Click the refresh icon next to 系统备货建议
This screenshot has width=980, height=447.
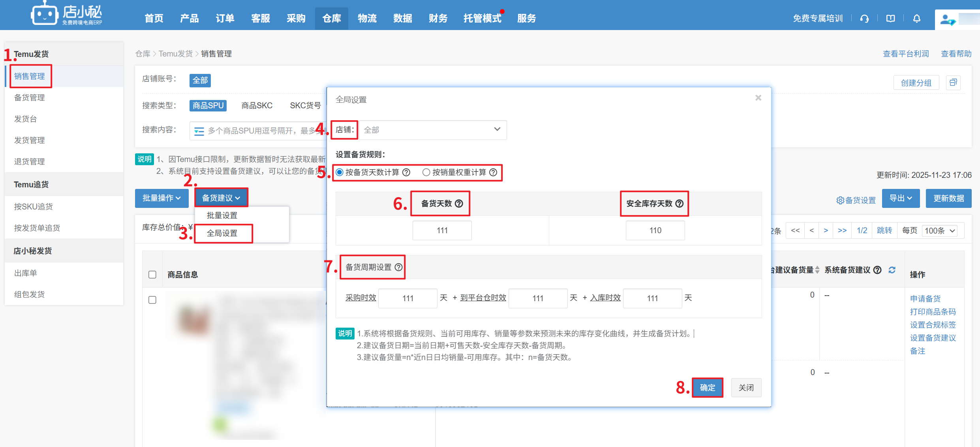click(892, 270)
